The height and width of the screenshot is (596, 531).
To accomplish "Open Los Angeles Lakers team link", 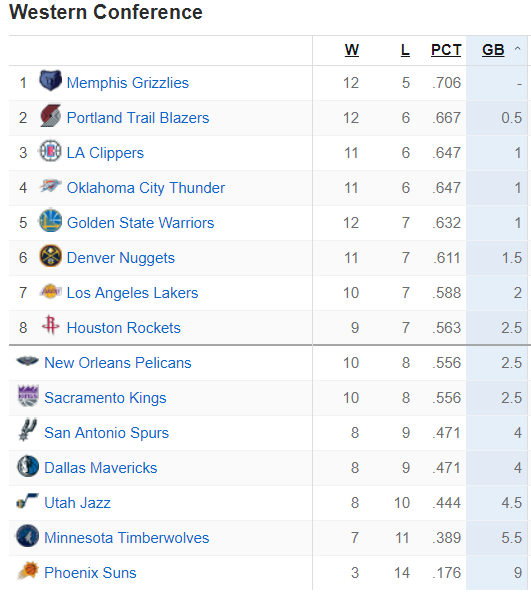I will (x=132, y=293).
